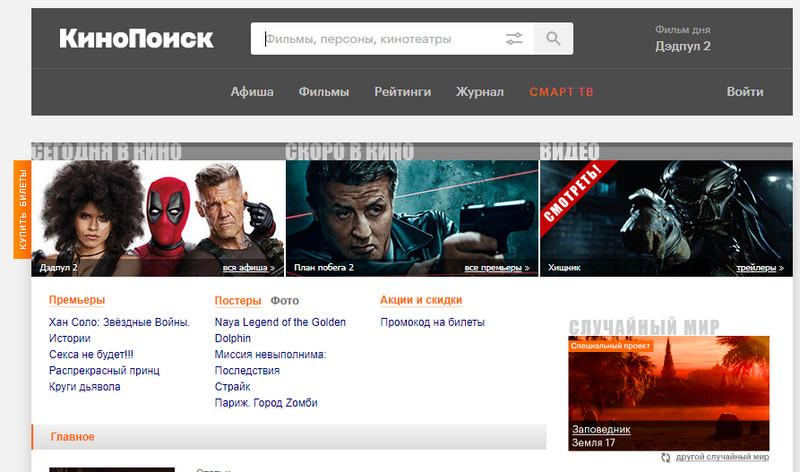This screenshot has height=472, width=800.
Task: Open Naya Legend of the Golden Dolphin
Action: click(280, 330)
